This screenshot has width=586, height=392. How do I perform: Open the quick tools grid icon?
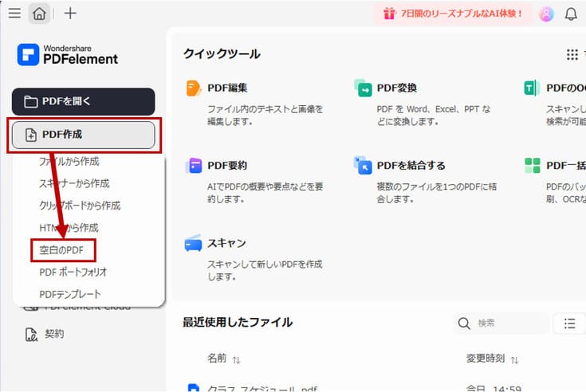(x=572, y=54)
